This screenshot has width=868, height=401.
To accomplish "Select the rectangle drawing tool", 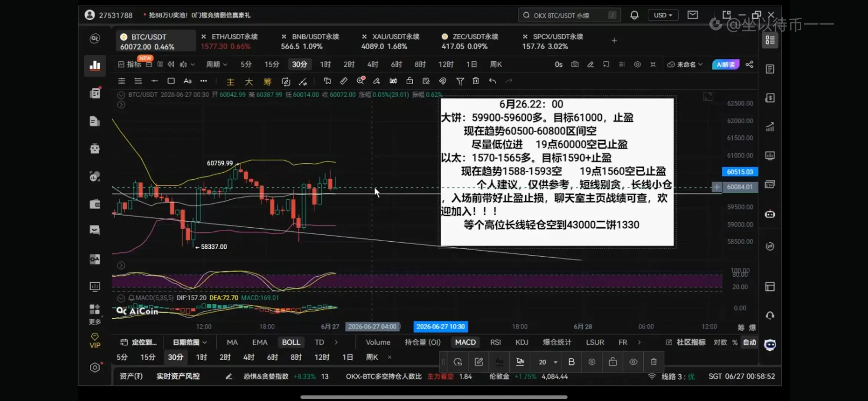I will tap(171, 81).
